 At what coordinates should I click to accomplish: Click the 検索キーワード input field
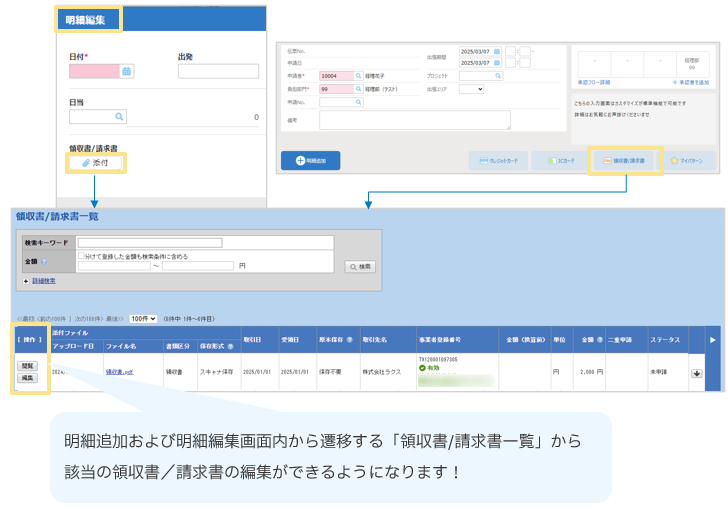(150, 242)
